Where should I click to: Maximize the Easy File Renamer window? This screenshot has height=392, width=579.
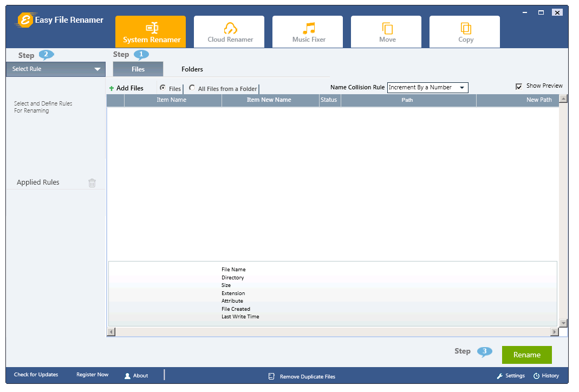pyautogui.click(x=541, y=12)
